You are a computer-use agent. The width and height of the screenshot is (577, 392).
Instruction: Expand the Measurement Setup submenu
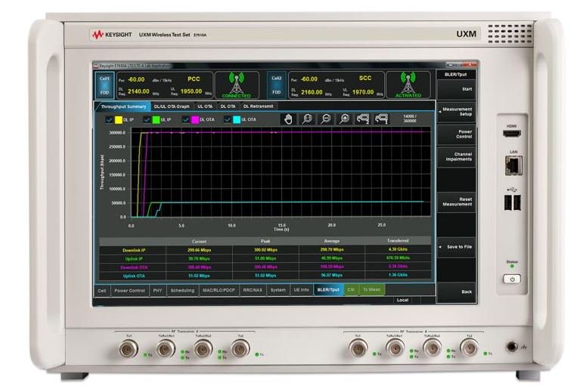[456, 112]
